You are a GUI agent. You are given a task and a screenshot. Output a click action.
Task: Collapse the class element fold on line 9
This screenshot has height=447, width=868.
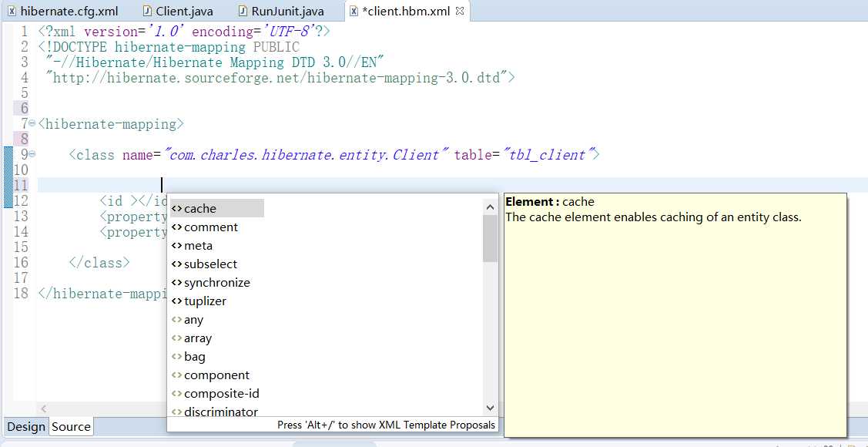point(32,154)
